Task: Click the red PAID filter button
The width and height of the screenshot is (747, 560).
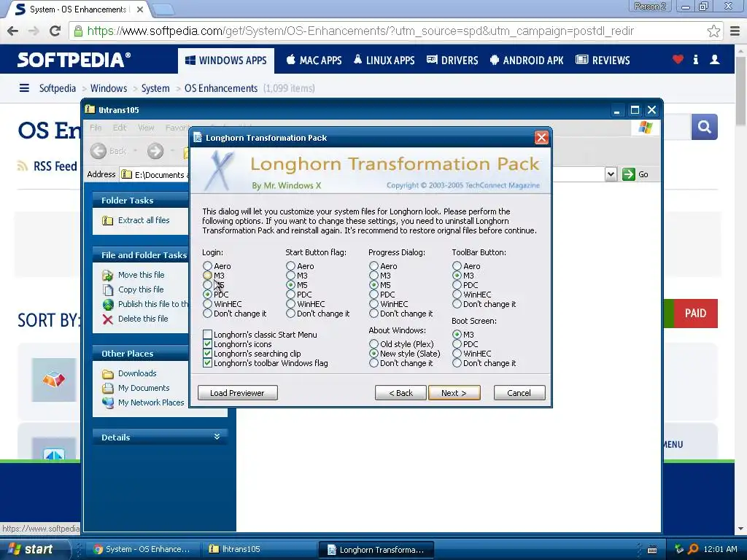Action: [695, 314]
